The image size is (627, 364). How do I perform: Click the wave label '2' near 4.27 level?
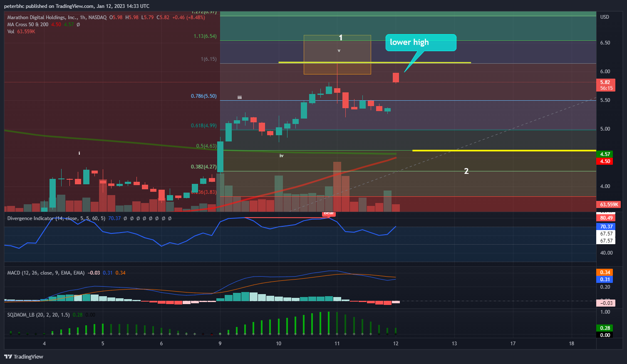point(466,171)
